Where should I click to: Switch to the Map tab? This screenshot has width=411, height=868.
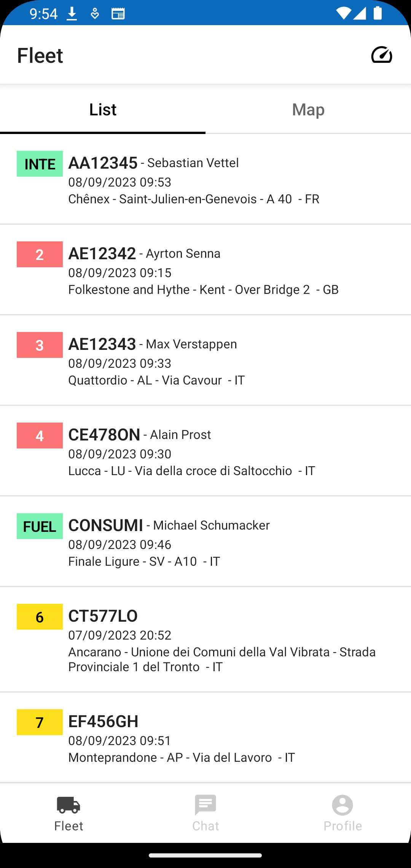click(308, 109)
